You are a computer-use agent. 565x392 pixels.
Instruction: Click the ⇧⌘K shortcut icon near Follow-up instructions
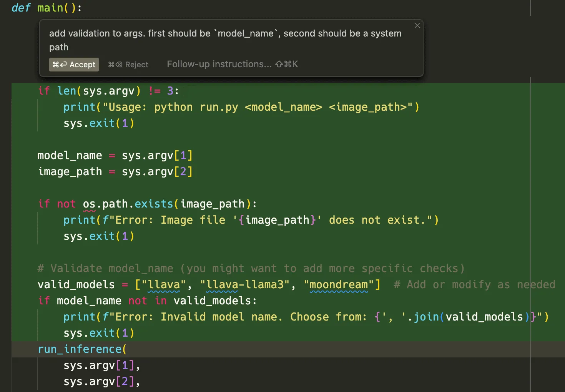pos(286,64)
